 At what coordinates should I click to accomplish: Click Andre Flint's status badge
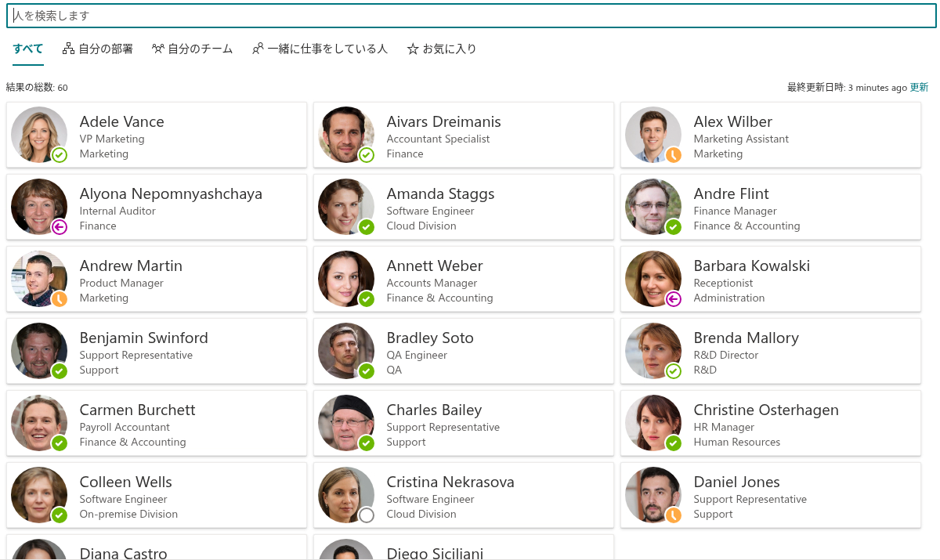pyautogui.click(x=674, y=227)
